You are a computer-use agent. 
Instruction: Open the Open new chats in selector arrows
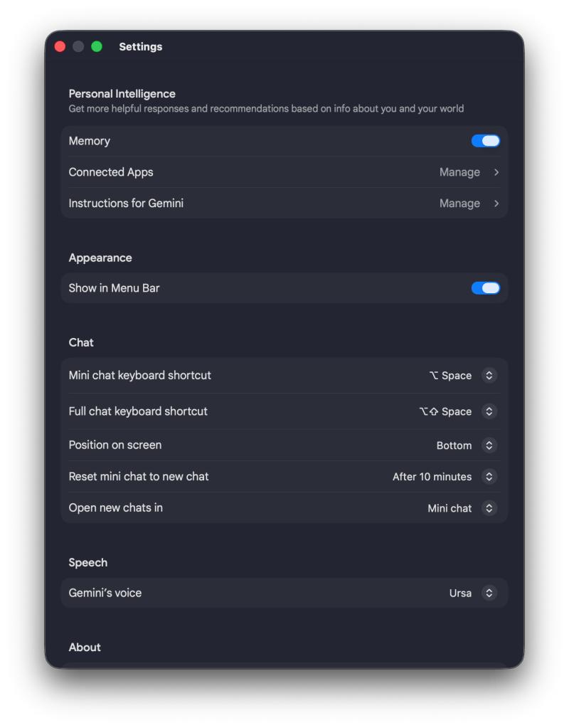[489, 508]
